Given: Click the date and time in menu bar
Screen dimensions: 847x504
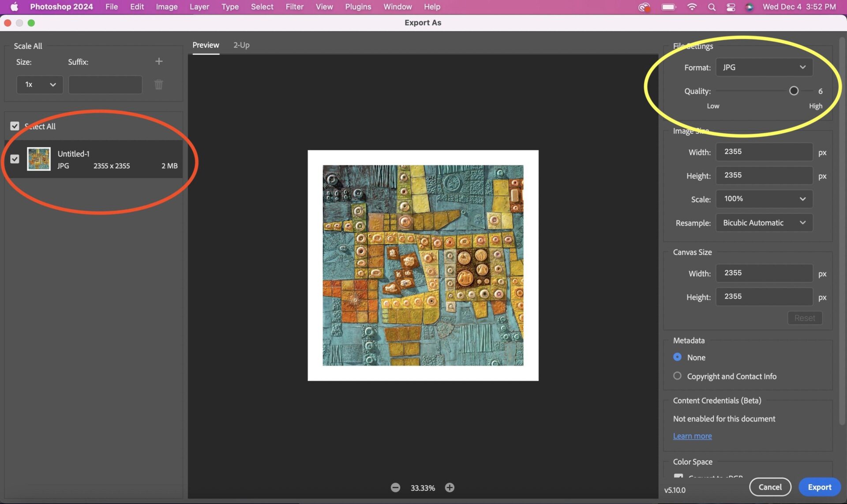Looking at the screenshot, I should pyautogui.click(x=799, y=7).
